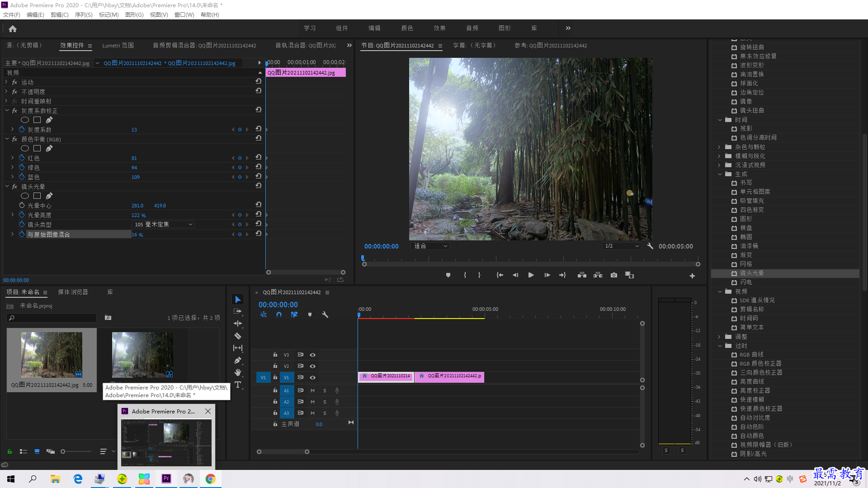Toggle snap in timeline
868x488 pixels.
tap(279, 314)
